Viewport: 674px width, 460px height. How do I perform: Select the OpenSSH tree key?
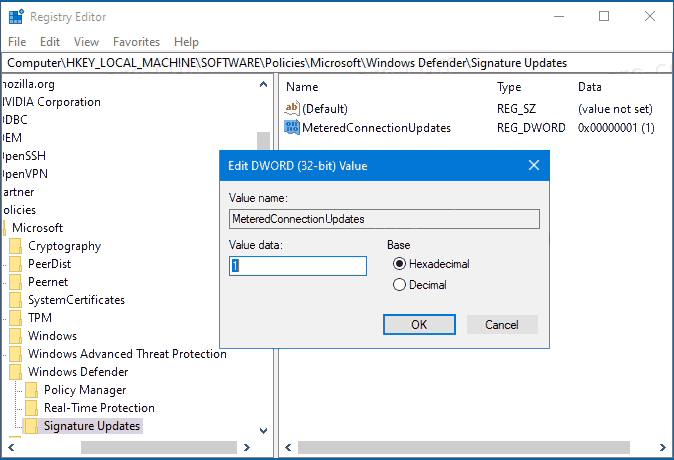(24, 156)
